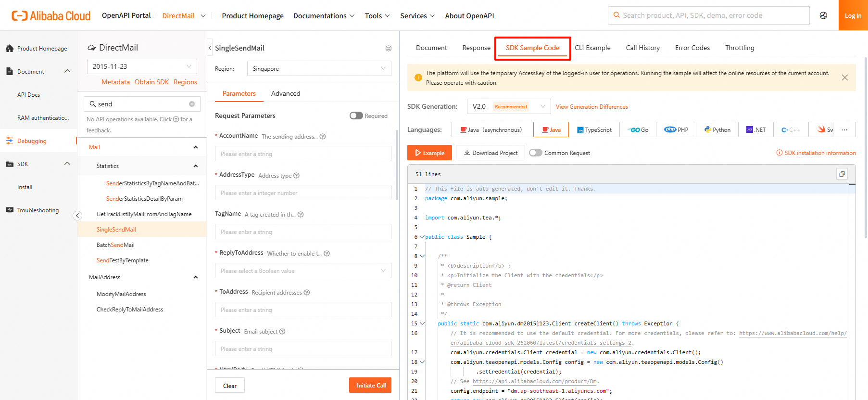868x400 pixels.
Task: Open the 2015-11-23 version dropdown
Action: pyautogui.click(x=142, y=66)
